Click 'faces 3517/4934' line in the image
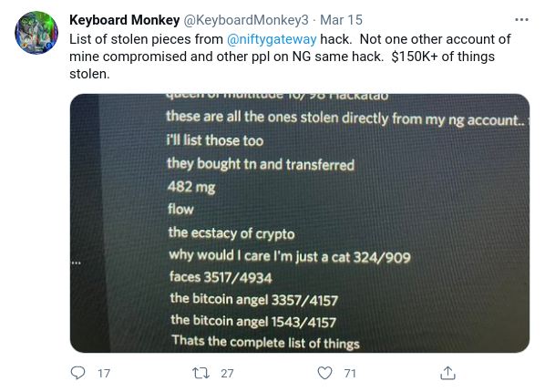The height and width of the screenshot is (392, 545). [x=221, y=277]
